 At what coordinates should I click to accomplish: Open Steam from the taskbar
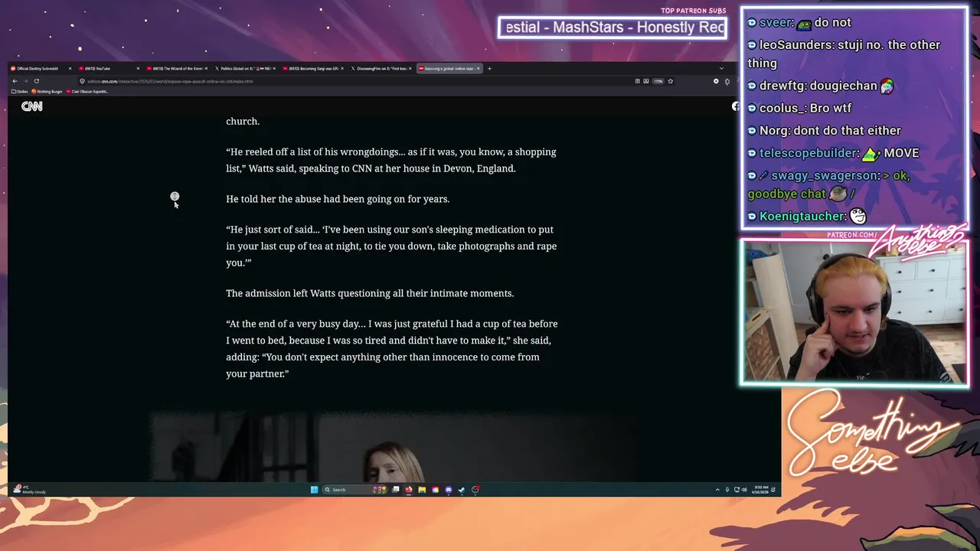point(461,490)
